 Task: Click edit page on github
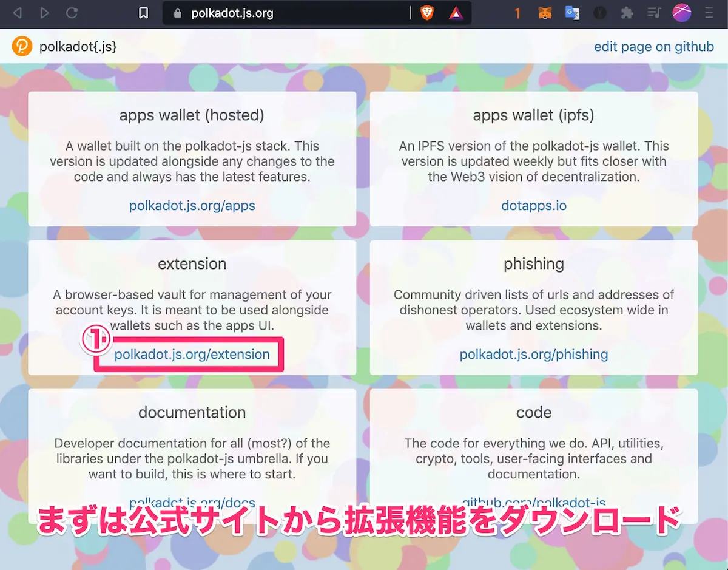653,47
